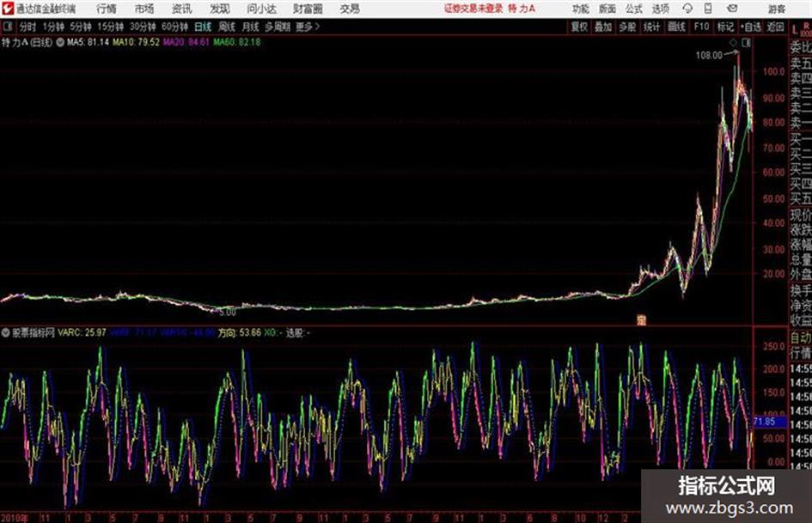The height and width of the screenshot is (523, 812).
Task: Switch to 5分钟 period
Action: click(81, 27)
